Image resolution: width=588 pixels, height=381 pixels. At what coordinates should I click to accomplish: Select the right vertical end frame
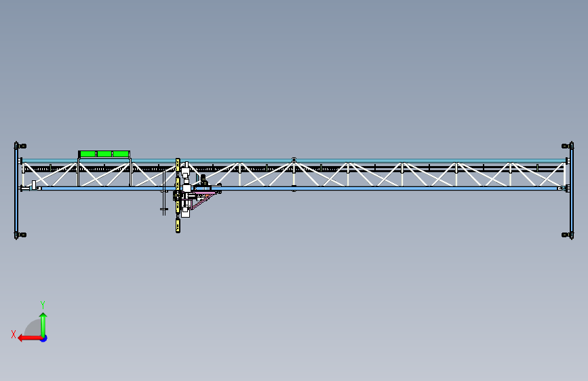click(571, 190)
